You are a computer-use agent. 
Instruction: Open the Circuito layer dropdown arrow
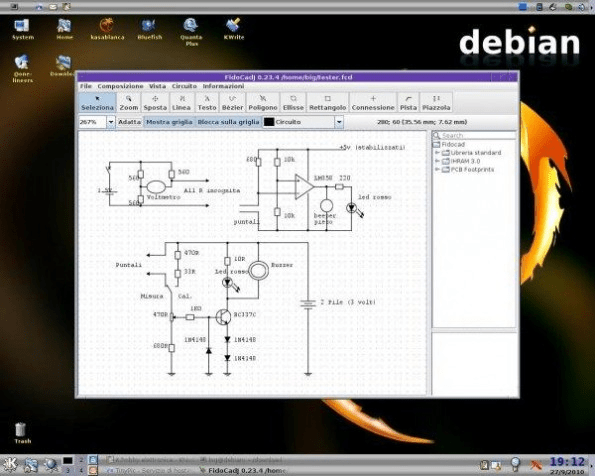click(x=339, y=122)
